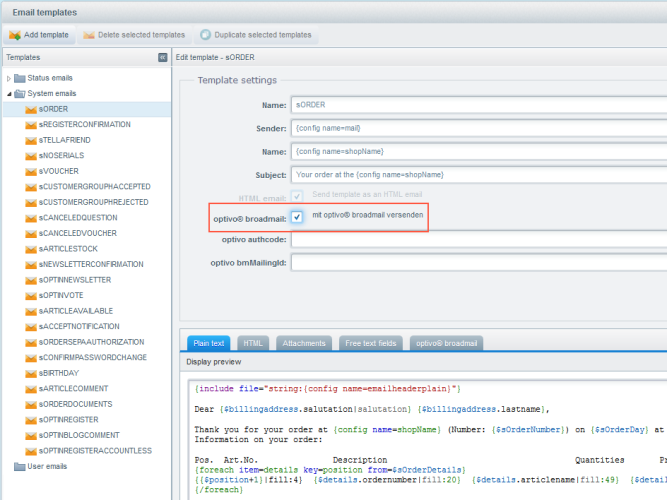The width and height of the screenshot is (667, 500).
Task: Select the sREGISTERCONFIRMATION template text
Action: coord(85,124)
